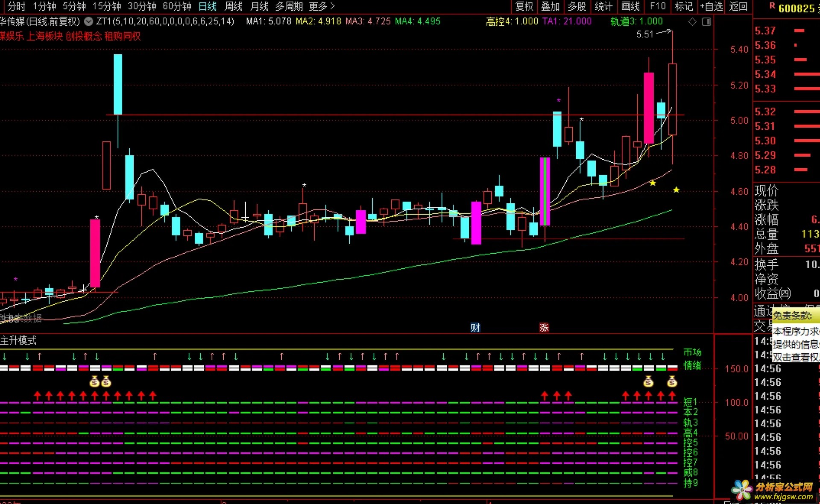Click the diamond icon at chart top right
Viewport: 820px width, 504px height.
coord(692,22)
